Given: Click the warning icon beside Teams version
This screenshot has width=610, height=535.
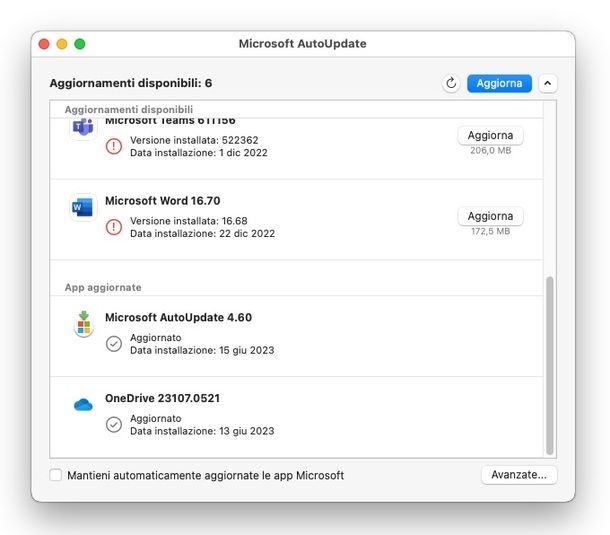Looking at the screenshot, I should pos(114,146).
